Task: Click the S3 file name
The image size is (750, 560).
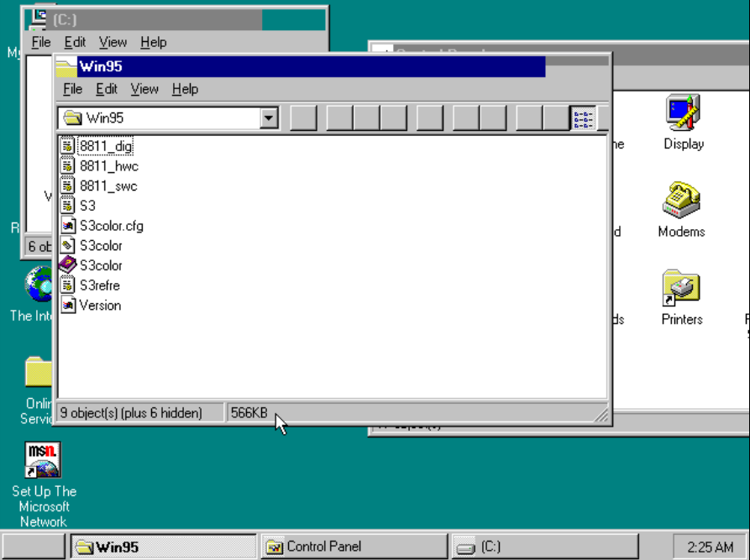Action: pyautogui.click(x=87, y=206)
